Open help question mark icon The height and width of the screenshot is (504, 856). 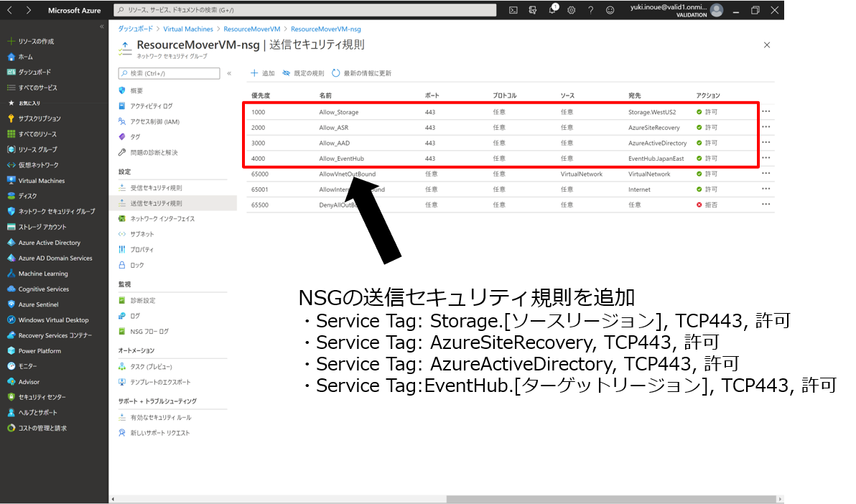point(591,10)
